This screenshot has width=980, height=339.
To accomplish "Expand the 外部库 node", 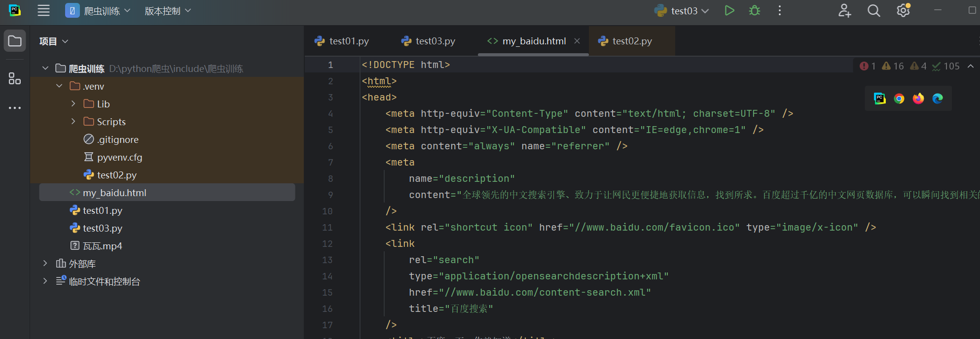I will click(x=45, y=263).
